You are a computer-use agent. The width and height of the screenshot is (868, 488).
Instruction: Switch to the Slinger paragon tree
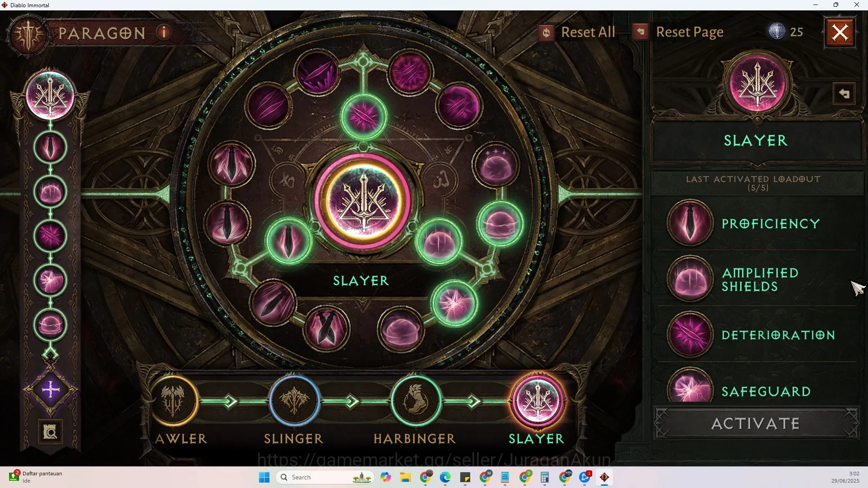pyautogui.click(x=294, y=401)
